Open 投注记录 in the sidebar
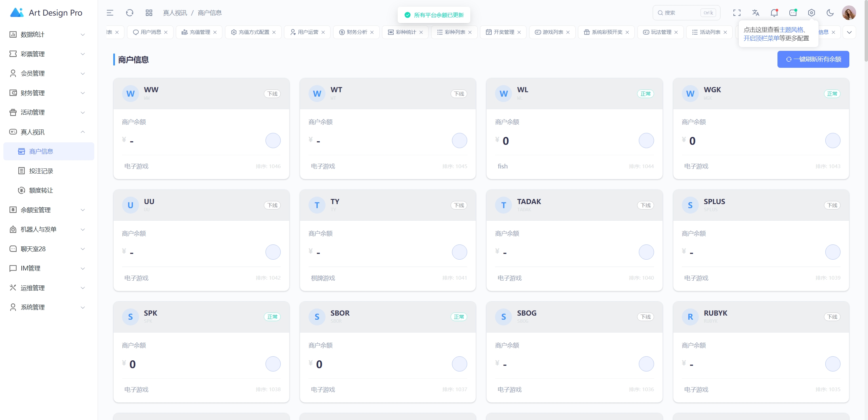The width and height of the screenshot is (868, 420). pos(41,171)
